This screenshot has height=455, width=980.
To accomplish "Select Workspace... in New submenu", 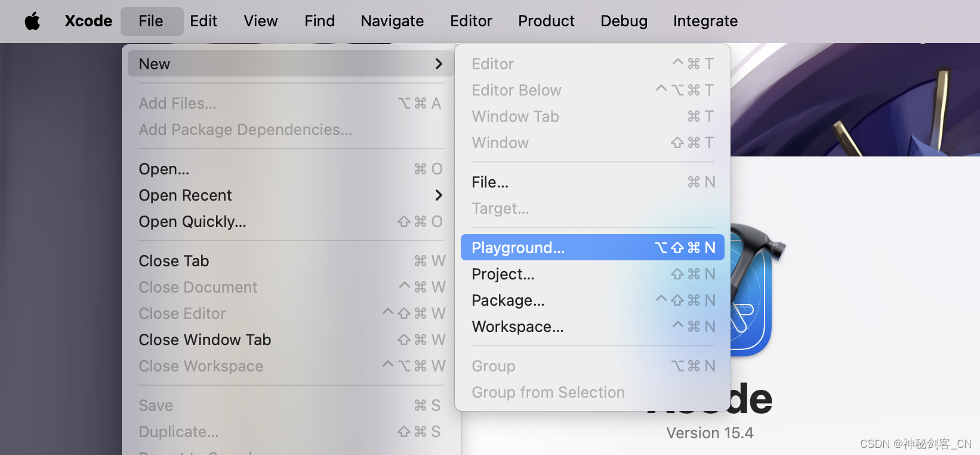I will tap(593, 327).
